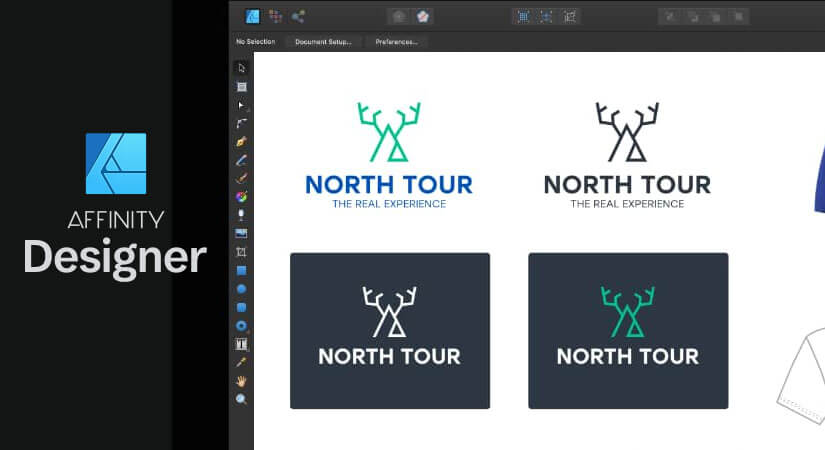Click the second dimmed arrange icon
Image resolution: width=825 pixels, height=450 pixels.
pyautogui.click(x=693, y=17)
